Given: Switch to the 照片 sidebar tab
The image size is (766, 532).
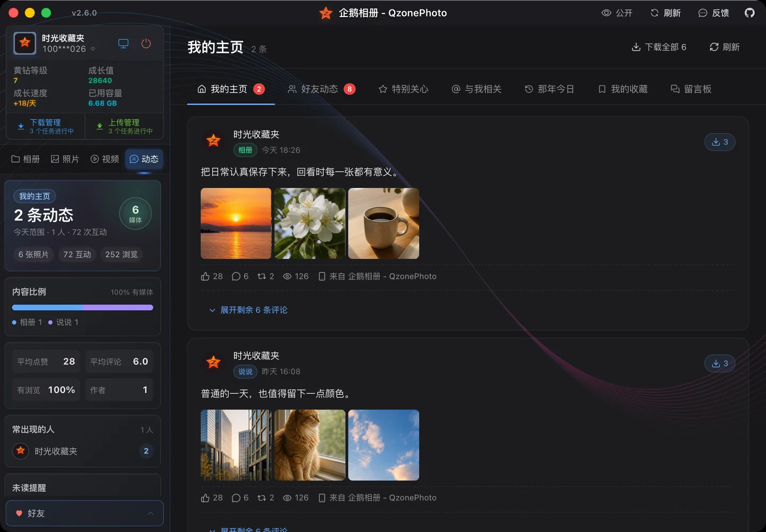Looking at the screenshot, I should pos(65,159).
